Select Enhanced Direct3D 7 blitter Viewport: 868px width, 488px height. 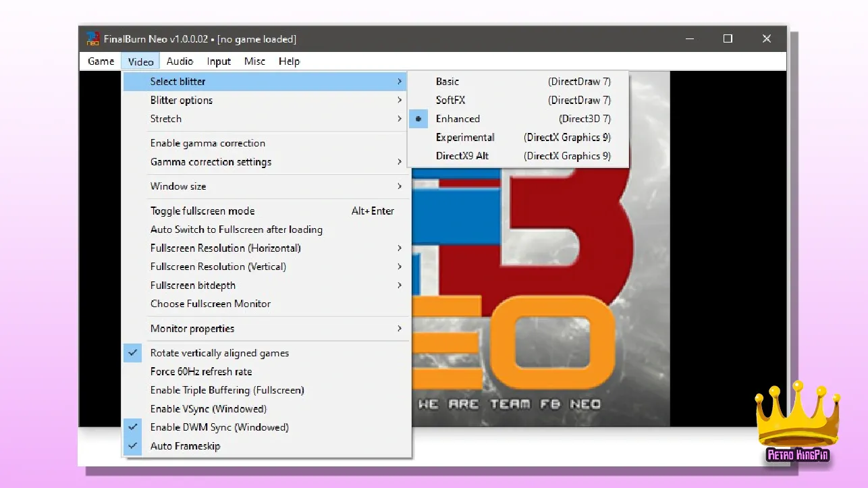point(518,119)
